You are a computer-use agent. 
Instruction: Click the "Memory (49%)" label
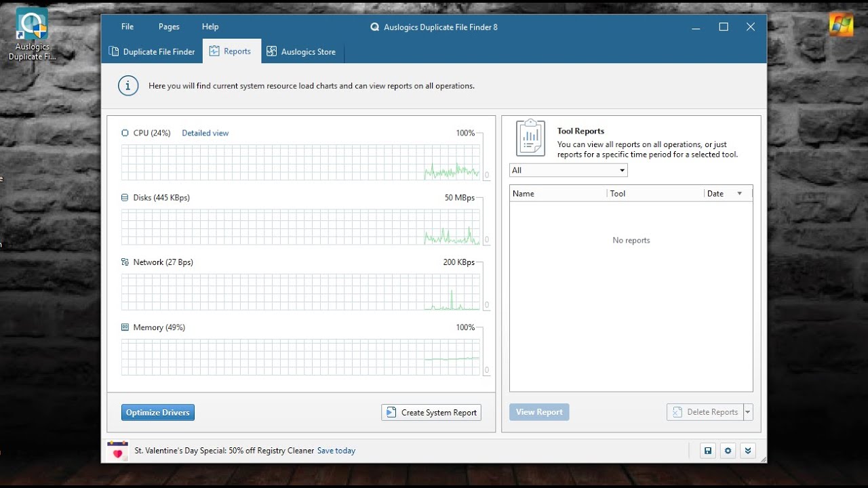coord(159,327)
